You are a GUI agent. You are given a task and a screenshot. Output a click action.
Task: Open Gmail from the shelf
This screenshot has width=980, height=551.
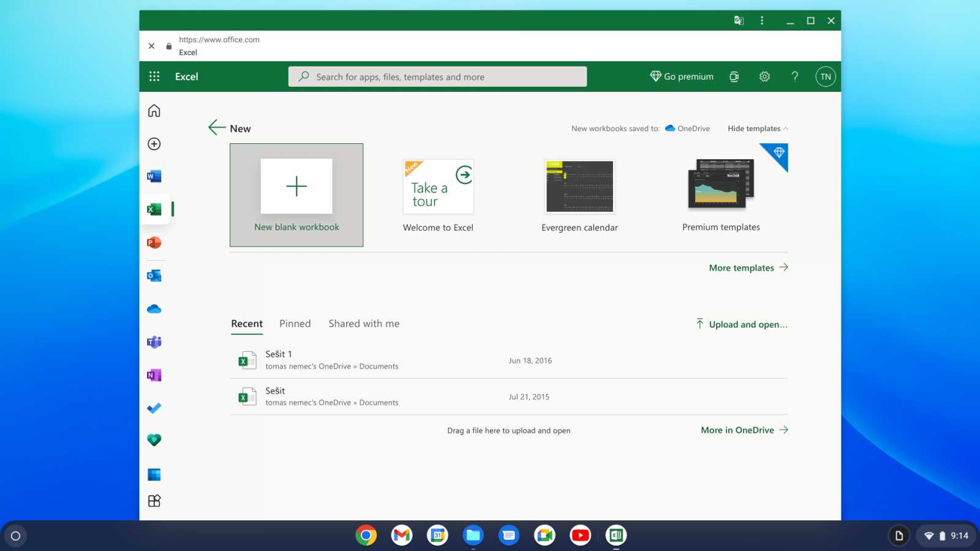click(402, 536)
